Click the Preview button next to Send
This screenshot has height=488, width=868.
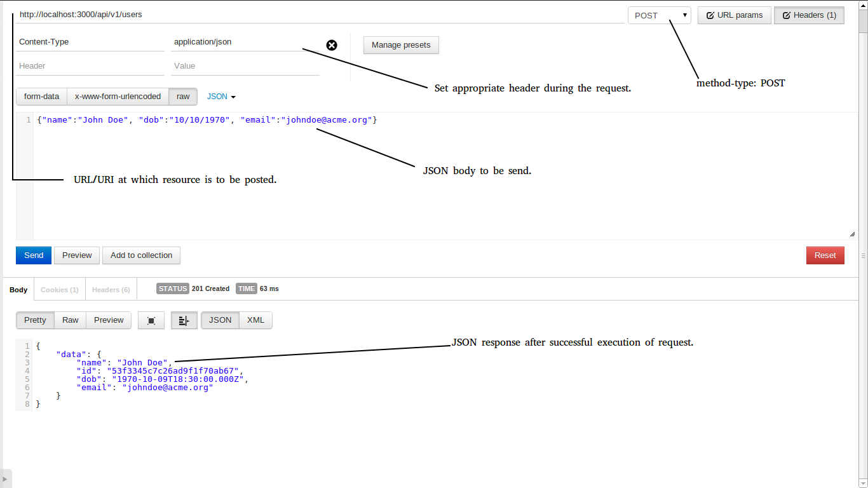[77, 255]
